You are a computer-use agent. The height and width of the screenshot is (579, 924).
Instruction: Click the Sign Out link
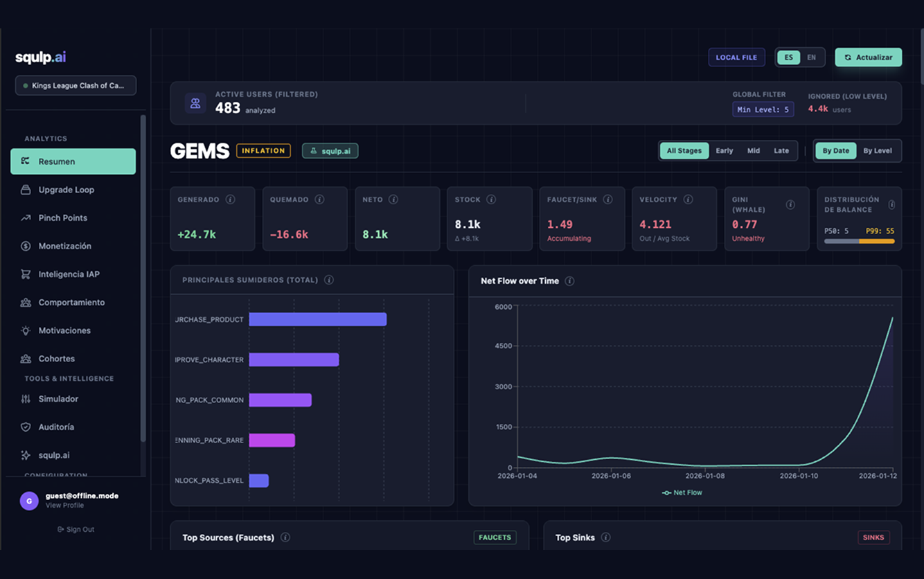click(75, 529)
